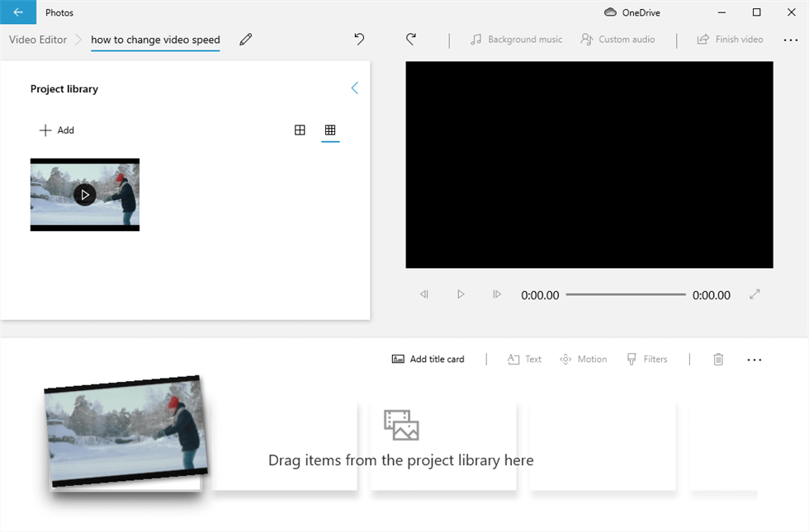Open the Video Editor breadcrumb
The width and height of the screenshot is (809, 532).
click(38, 40)
